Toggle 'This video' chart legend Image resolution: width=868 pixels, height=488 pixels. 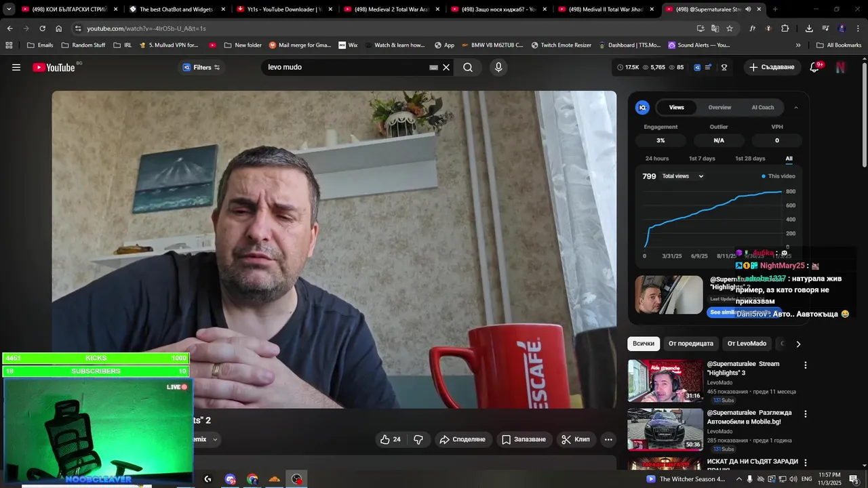click(x=778, y=176)
